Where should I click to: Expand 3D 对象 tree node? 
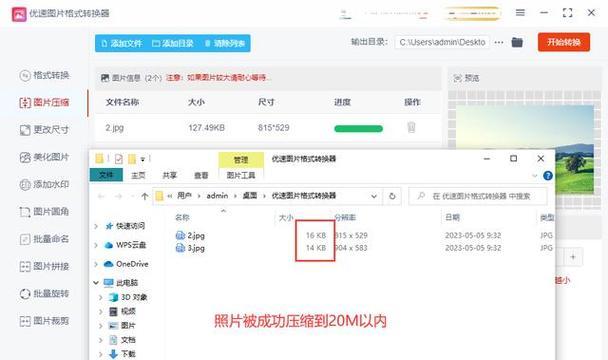point(101,298)
